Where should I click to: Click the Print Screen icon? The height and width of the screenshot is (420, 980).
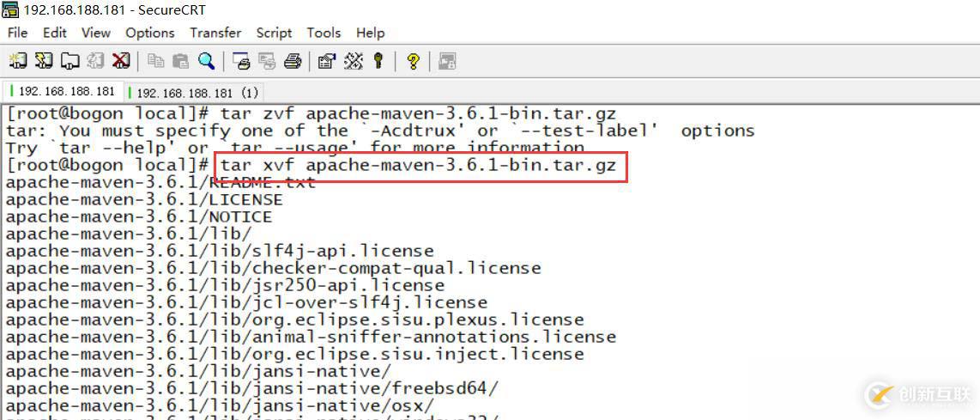coord(241,61)
